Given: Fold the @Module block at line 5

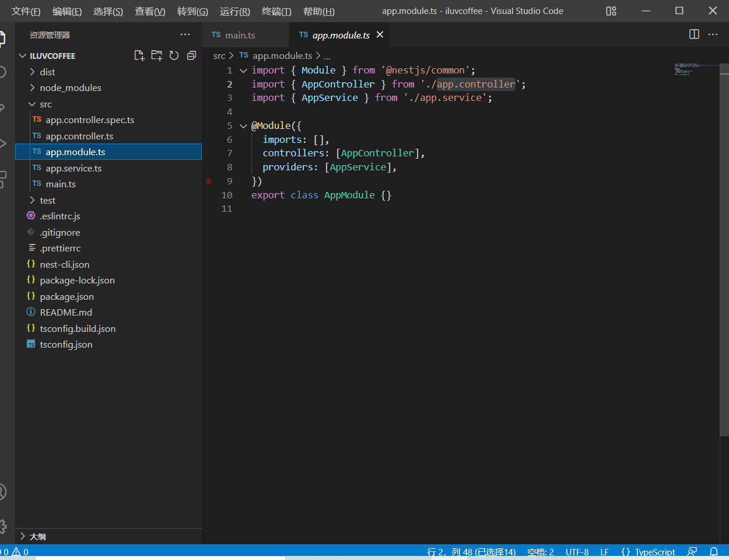Looking at the screenshot, I should [x=243, y=126].
